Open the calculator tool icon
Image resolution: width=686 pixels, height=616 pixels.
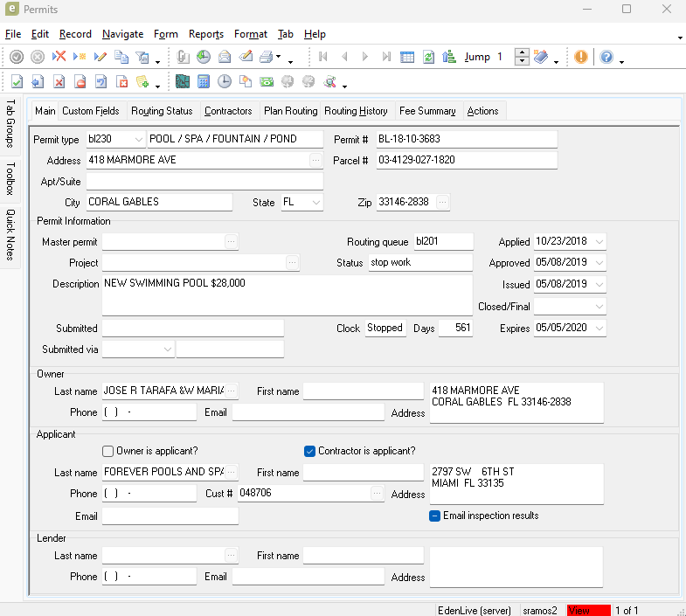204,82
